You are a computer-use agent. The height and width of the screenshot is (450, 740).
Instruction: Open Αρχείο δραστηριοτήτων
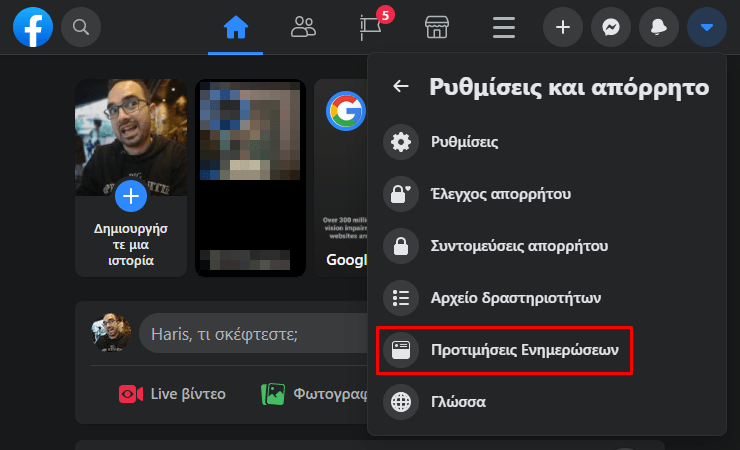tap(547, 298)
